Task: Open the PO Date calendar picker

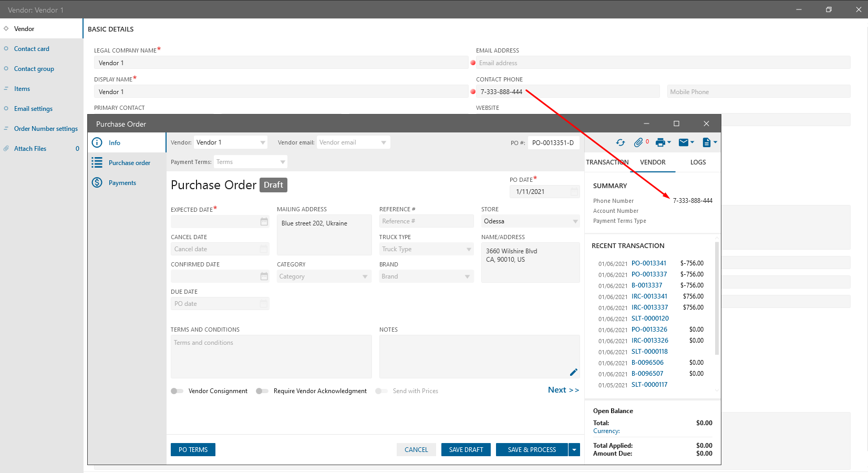Action: pos(574,192)
